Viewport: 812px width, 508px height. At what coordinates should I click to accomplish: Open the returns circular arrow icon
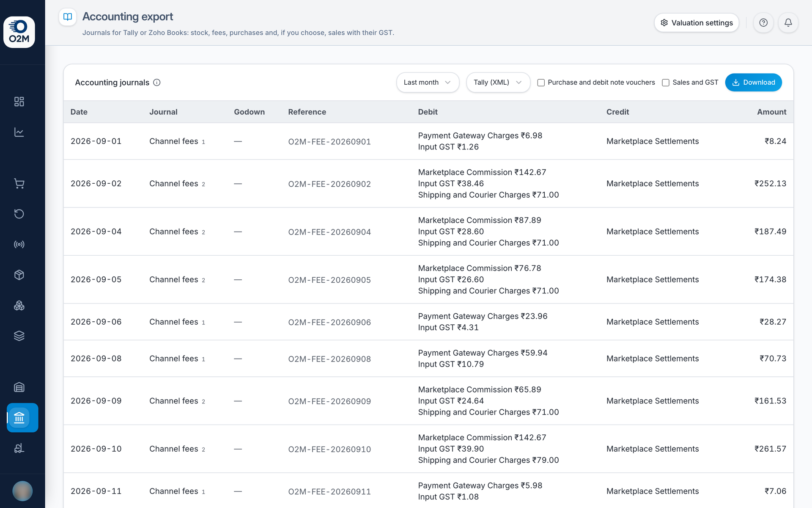coord(19,214)
